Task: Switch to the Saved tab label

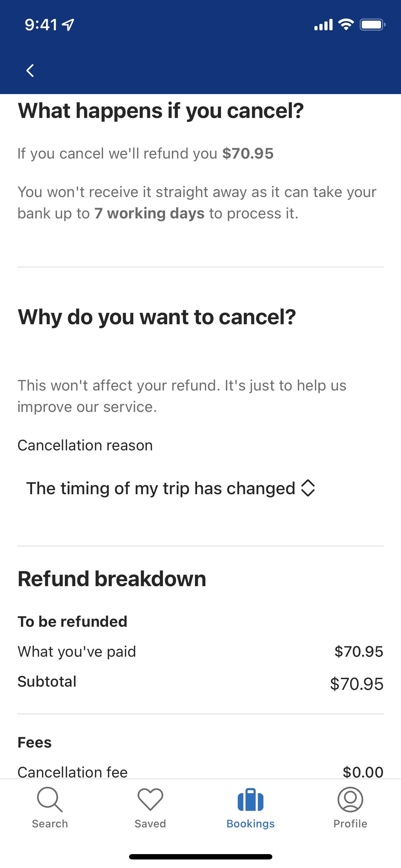Action: 150,824
